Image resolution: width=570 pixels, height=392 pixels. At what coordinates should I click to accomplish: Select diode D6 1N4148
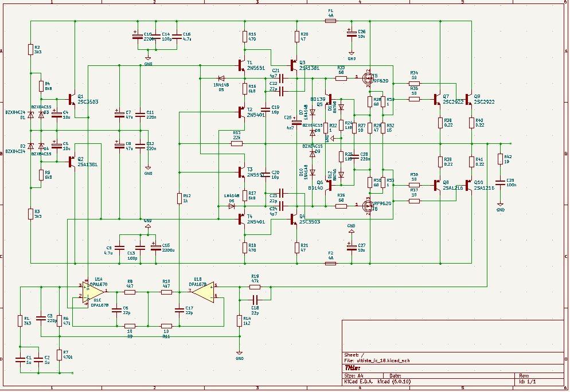coord(231,206)
